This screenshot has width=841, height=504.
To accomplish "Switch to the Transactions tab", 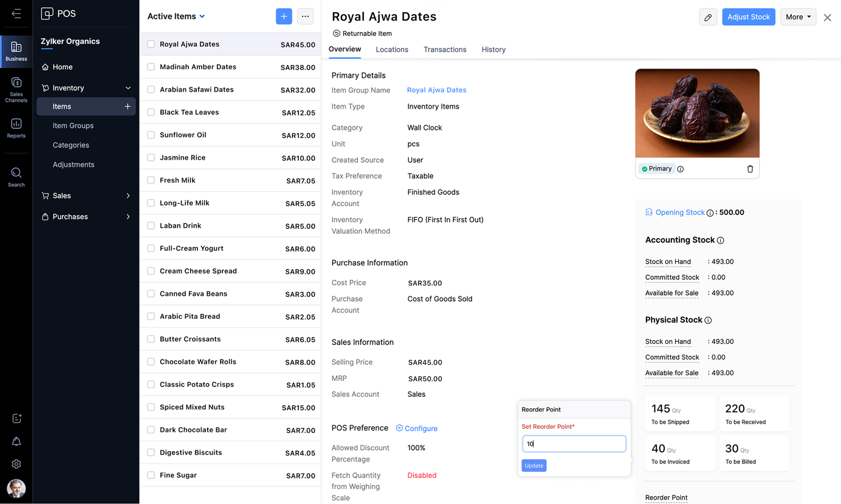I will [445, 50].
